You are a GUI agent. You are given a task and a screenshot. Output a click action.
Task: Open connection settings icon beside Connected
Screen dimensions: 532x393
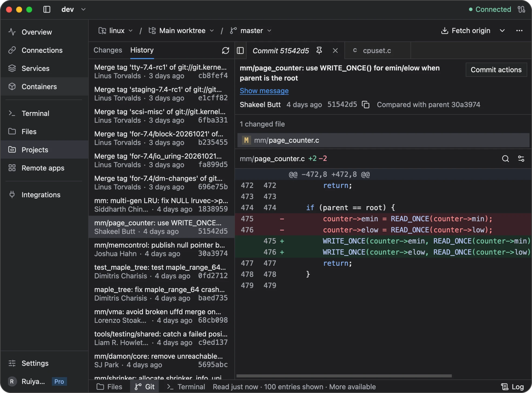pos(521,9)
